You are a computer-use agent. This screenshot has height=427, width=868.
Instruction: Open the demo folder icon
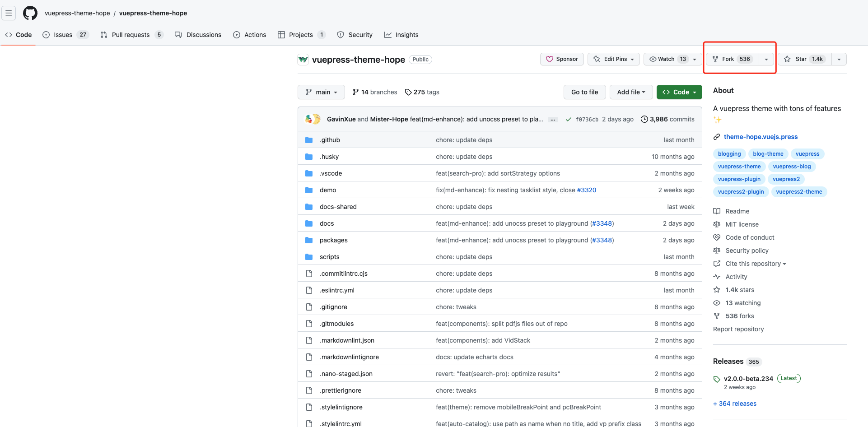[309, 190]
